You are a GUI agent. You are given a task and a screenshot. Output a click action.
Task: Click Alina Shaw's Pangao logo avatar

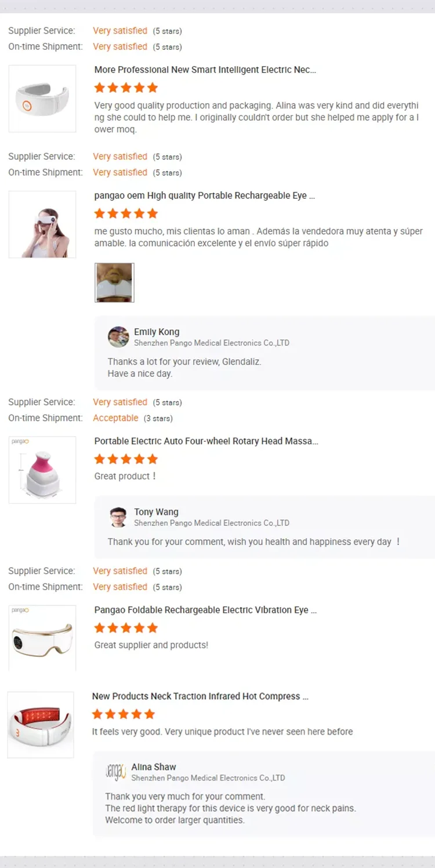coord(116,772)
